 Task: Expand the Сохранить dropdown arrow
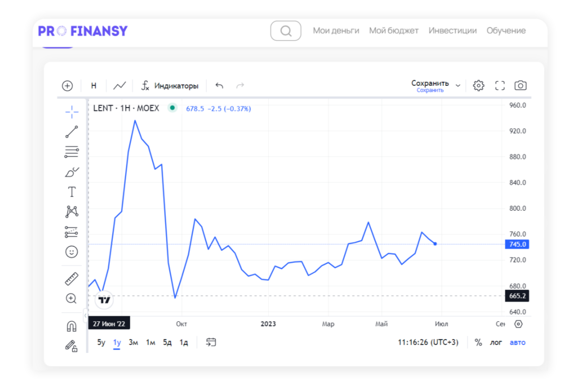(458, 85)
